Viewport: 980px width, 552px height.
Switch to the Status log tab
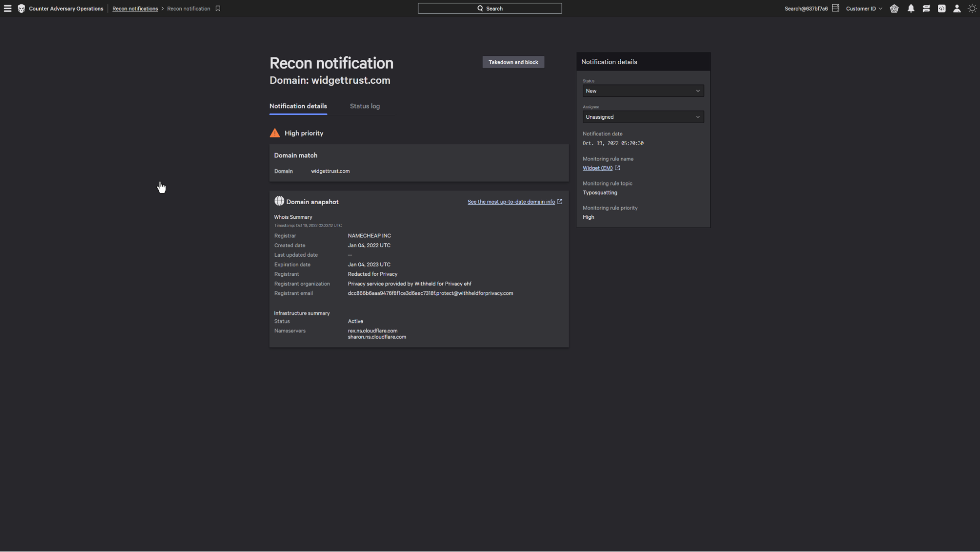click(x=364, y=106)
